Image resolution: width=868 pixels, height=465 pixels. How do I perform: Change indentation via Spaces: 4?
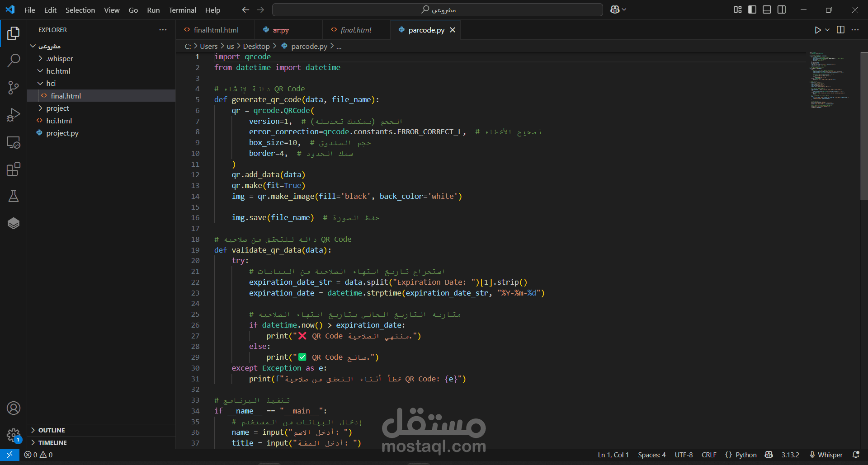[651, 455]
